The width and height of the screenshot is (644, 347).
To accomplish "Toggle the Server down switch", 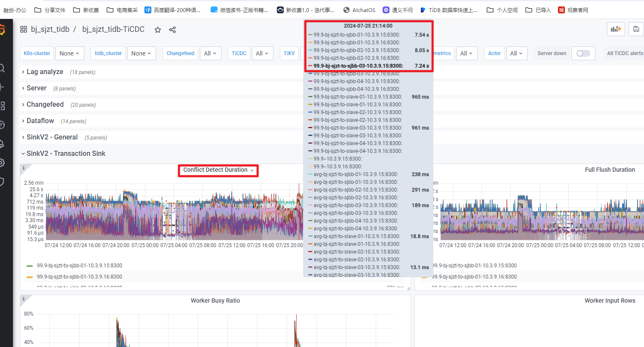I will click(583, 53).
